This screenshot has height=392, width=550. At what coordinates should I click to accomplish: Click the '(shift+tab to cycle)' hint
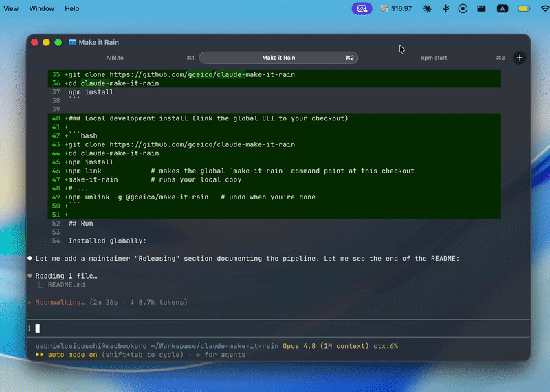[x=142, y=355]
